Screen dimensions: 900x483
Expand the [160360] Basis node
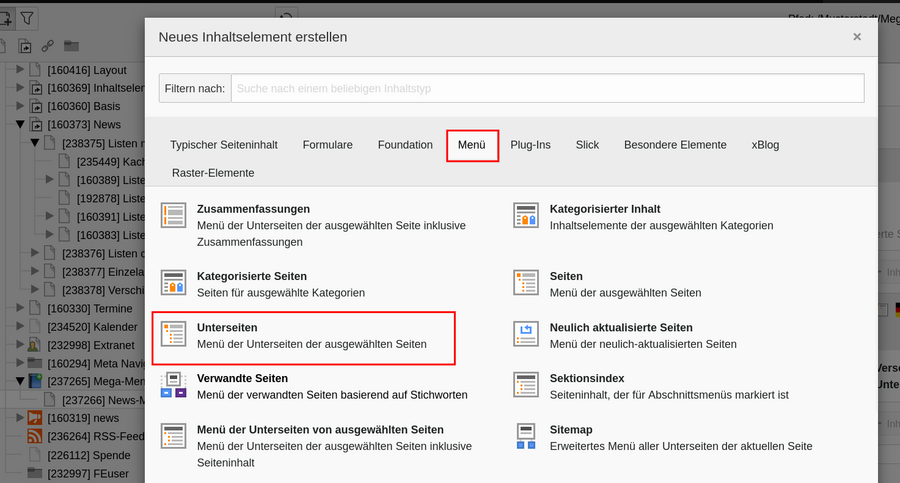point(20,106)
